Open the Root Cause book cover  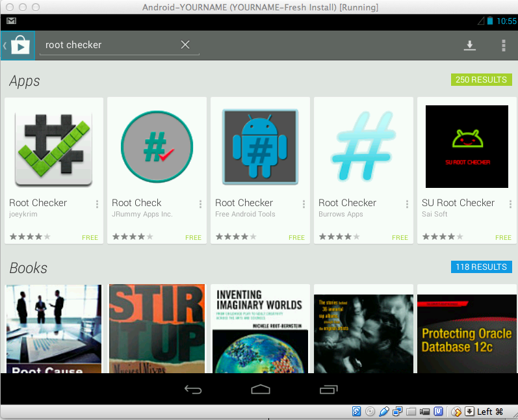click(x=53, y=329)
